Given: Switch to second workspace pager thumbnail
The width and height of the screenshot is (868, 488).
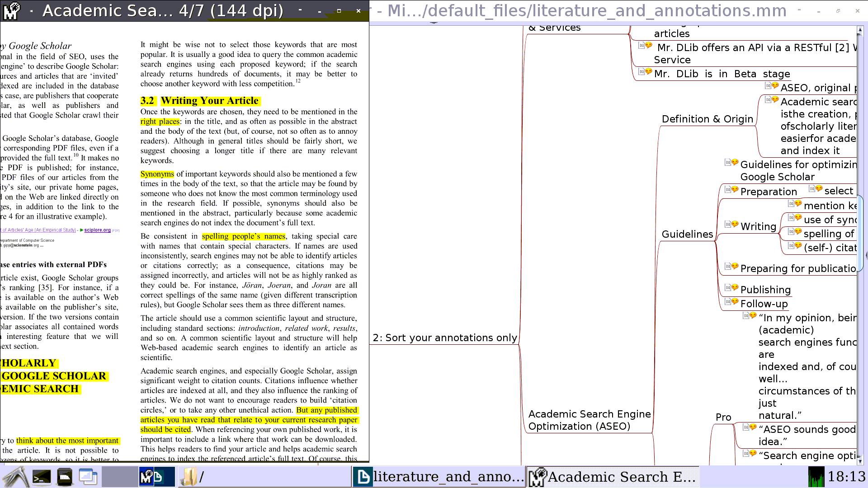Looking at the screenshot, I should click(x=157, y=477).
